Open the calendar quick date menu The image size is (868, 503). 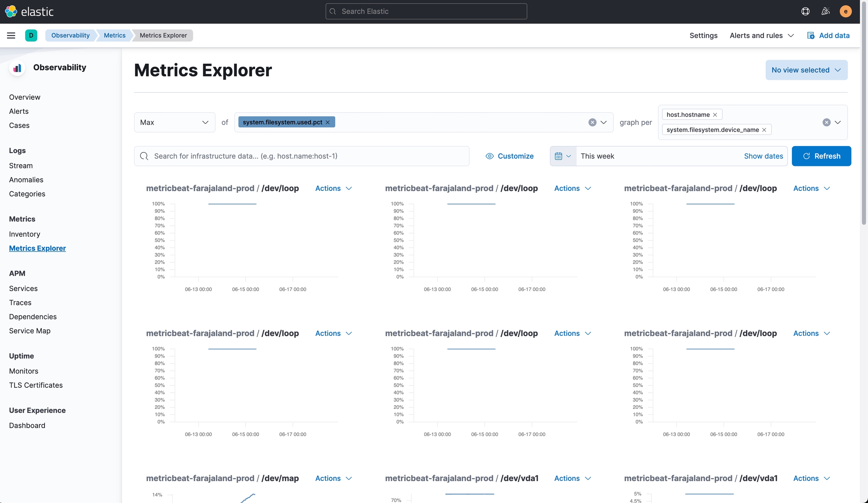pyautogui.click(x=563, y=156)
